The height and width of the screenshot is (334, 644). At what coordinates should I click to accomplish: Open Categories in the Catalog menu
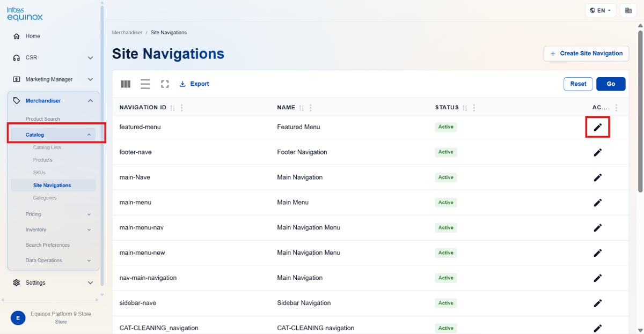coord(45,198)
